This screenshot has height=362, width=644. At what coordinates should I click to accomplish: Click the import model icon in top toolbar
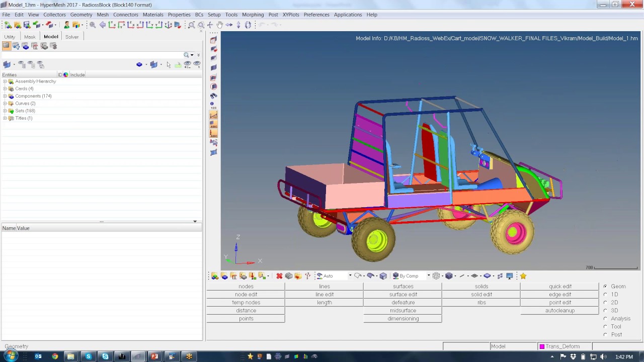37,25
